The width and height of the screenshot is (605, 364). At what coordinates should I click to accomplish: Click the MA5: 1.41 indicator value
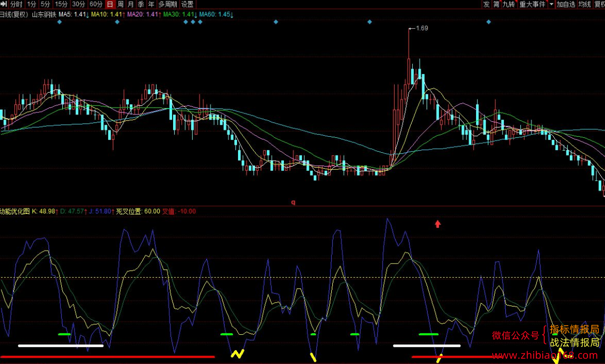73,14
